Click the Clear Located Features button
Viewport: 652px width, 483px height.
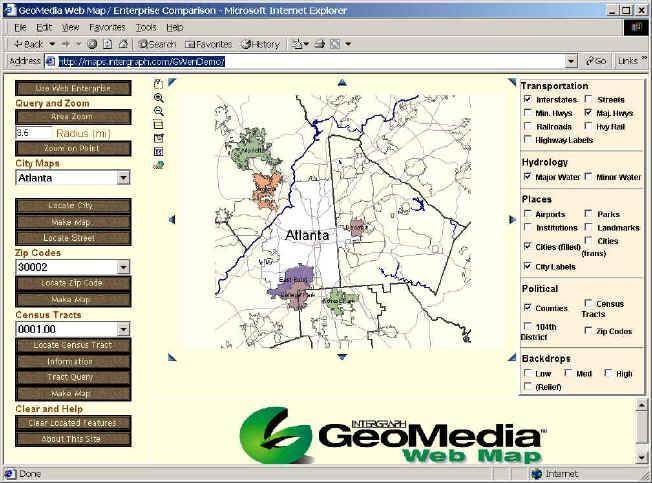point(73,423)
